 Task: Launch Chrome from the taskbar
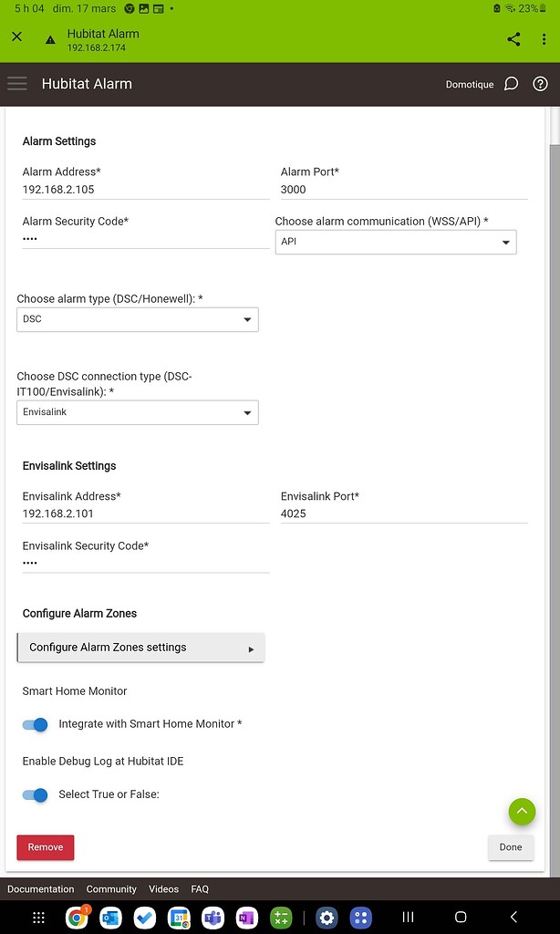pyautogui.click(x=78, y=918)
